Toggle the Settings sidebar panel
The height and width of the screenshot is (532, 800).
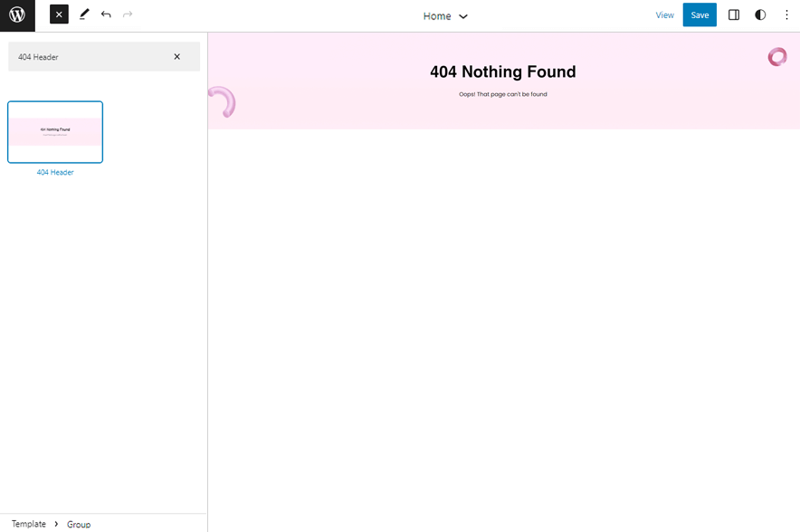(x=734, y=14)
